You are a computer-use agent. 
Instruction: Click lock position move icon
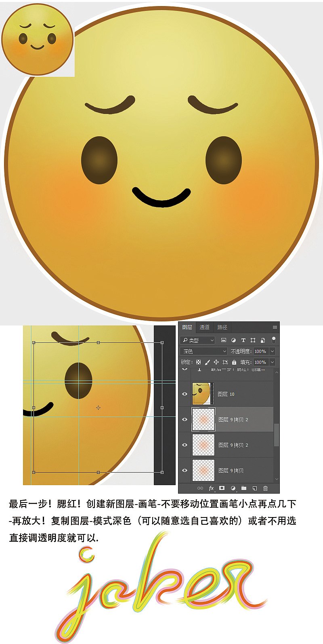216,362
